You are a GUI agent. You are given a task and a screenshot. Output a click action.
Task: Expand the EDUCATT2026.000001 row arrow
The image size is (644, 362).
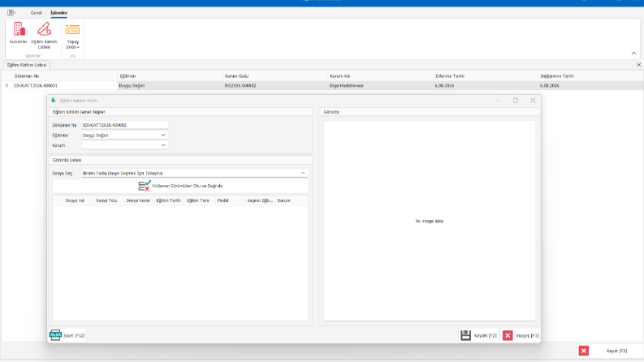6,86
